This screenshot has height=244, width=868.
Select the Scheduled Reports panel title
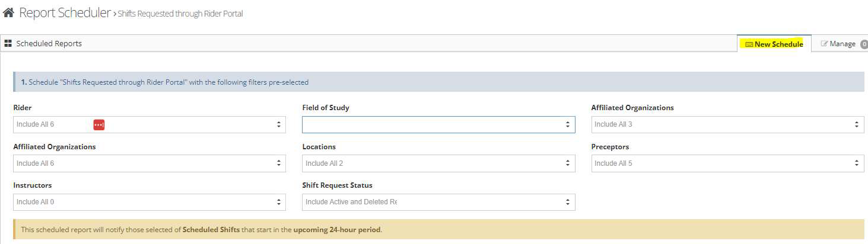click(49, 44)
